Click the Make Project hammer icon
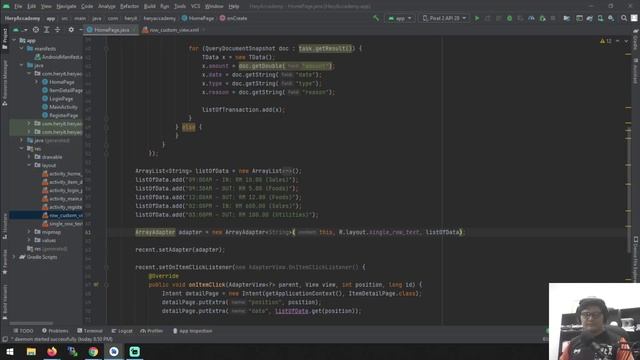This screenshot has height=360, width=640. coord(376,18)
